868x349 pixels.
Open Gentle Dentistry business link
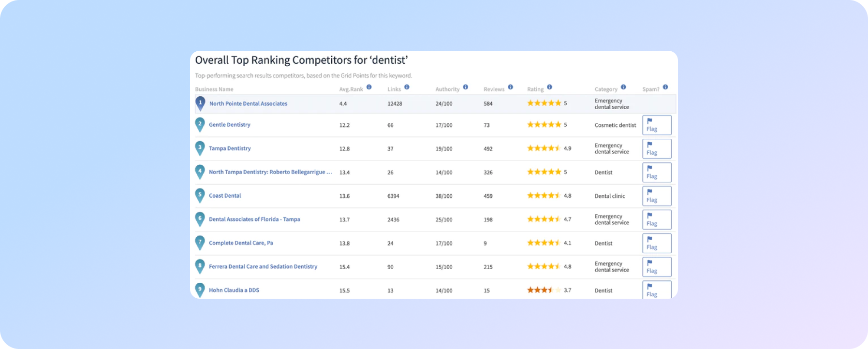point(230,125)
